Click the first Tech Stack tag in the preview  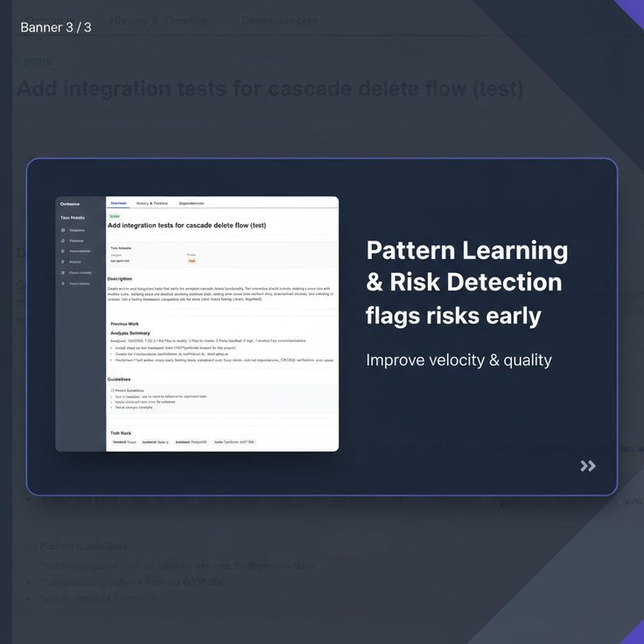tap(122, 442)
